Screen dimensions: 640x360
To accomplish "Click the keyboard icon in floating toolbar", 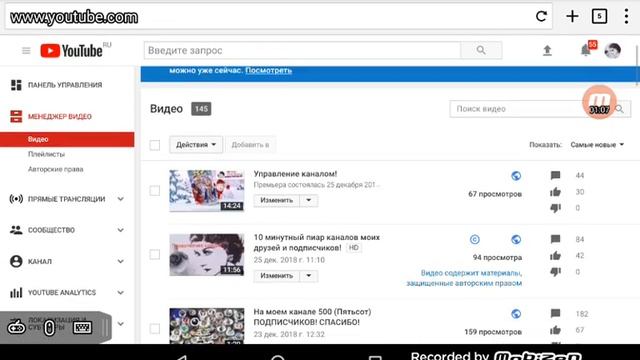I will click(82, 327).
